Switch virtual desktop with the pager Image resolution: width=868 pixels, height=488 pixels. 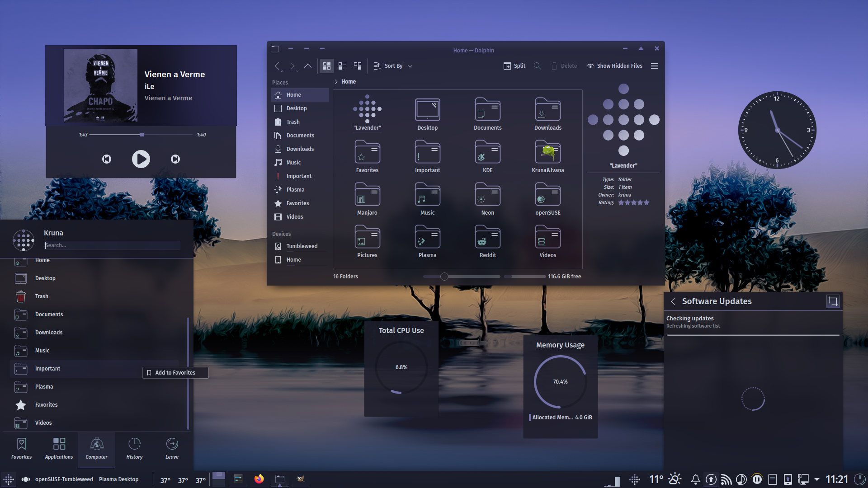(219, 479)
